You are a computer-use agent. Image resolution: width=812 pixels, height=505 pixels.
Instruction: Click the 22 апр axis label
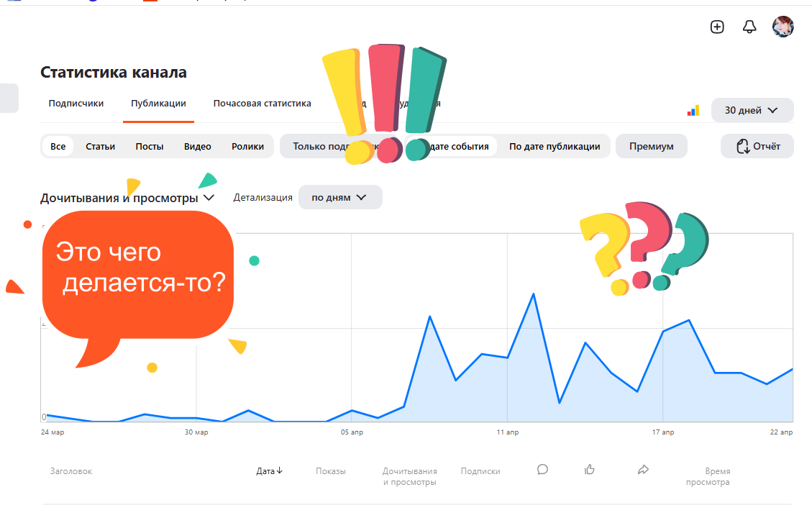[x=782, y=432]
